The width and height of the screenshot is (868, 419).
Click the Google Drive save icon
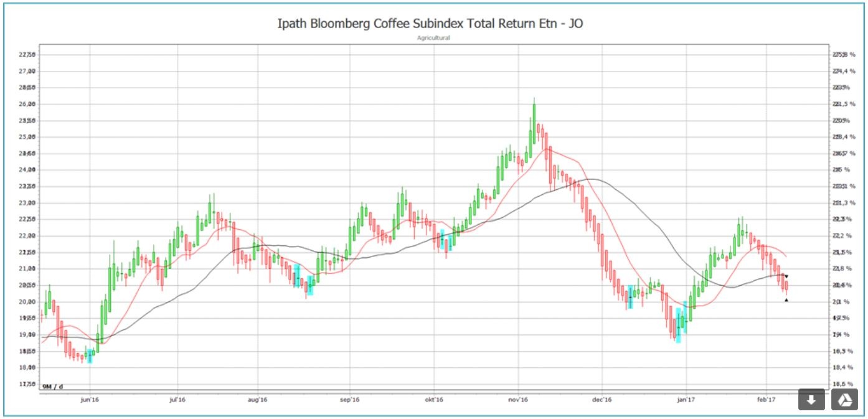point(844,400)
